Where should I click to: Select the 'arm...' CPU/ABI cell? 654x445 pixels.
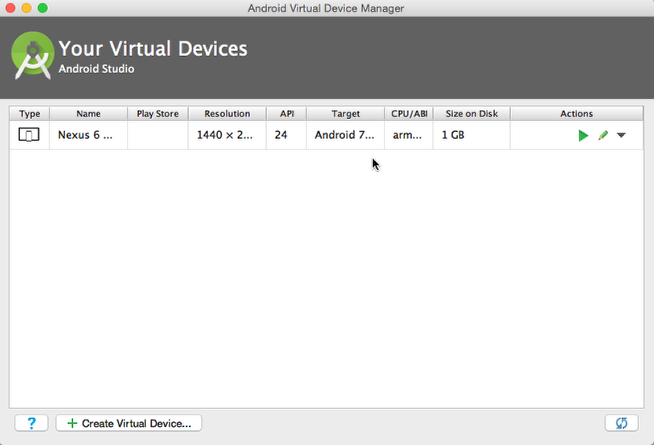click(409, 135)
